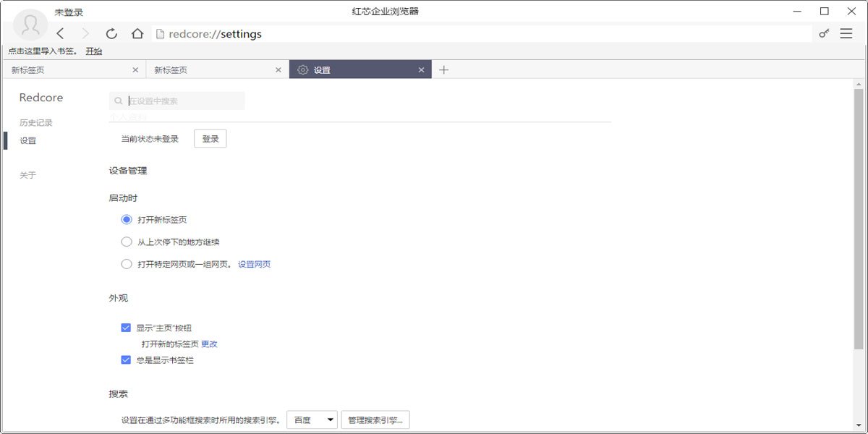
Task: Select the 从上次停下的地方继续 startup option
Action: pos(127,242)
